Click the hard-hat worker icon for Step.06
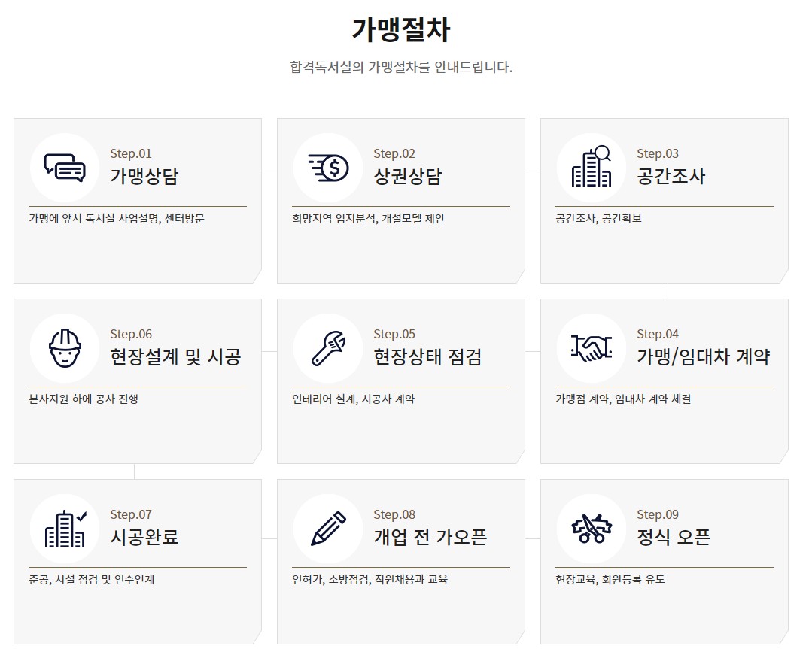This screenshot has width=812, height=649. [x=64, y=347]
